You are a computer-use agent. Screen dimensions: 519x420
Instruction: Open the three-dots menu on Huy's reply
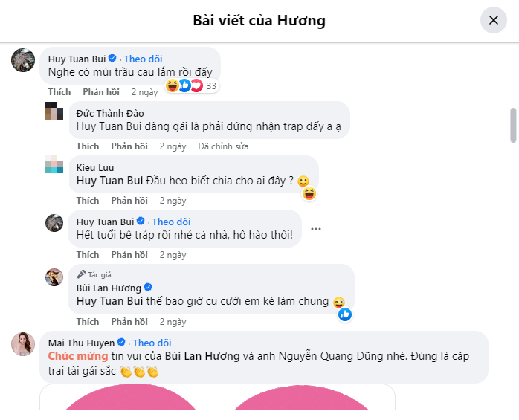point(316,229)
